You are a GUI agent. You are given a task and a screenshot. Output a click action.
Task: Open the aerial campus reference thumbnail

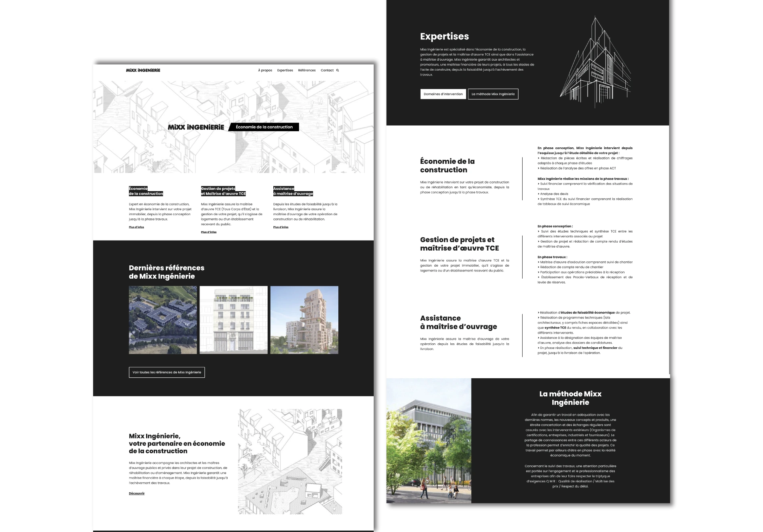click(x=163, y=320)
